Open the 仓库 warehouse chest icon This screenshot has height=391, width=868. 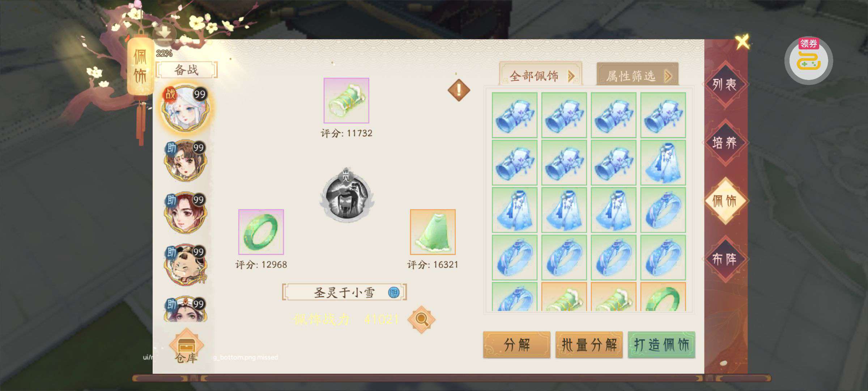186,346
